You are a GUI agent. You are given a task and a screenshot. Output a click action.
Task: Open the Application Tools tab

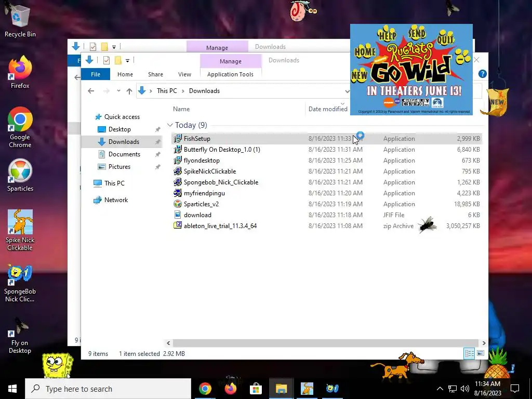pyautogui.click(x=230, y=74)
